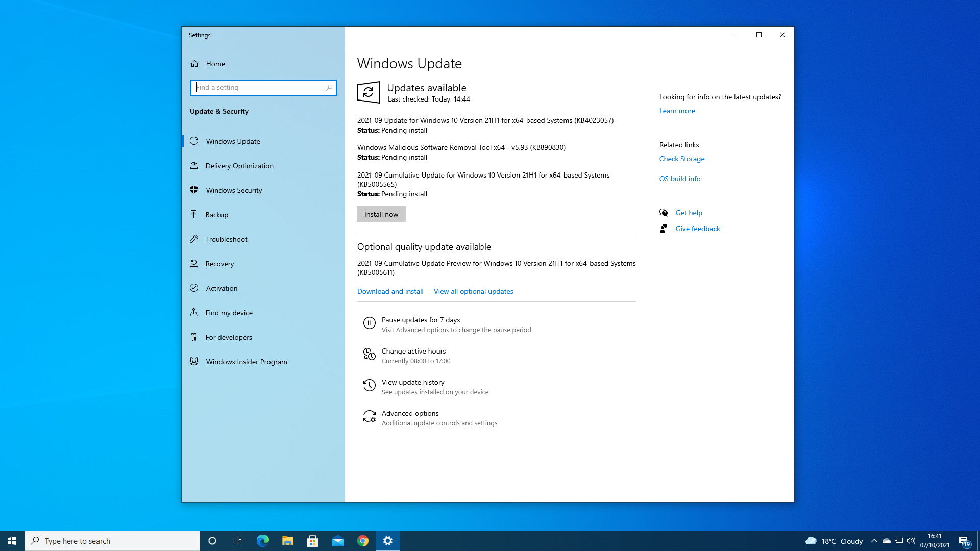This screenshot has height=551, width=980.
Task: Open Windows Security settings
Action: [234, 190]
